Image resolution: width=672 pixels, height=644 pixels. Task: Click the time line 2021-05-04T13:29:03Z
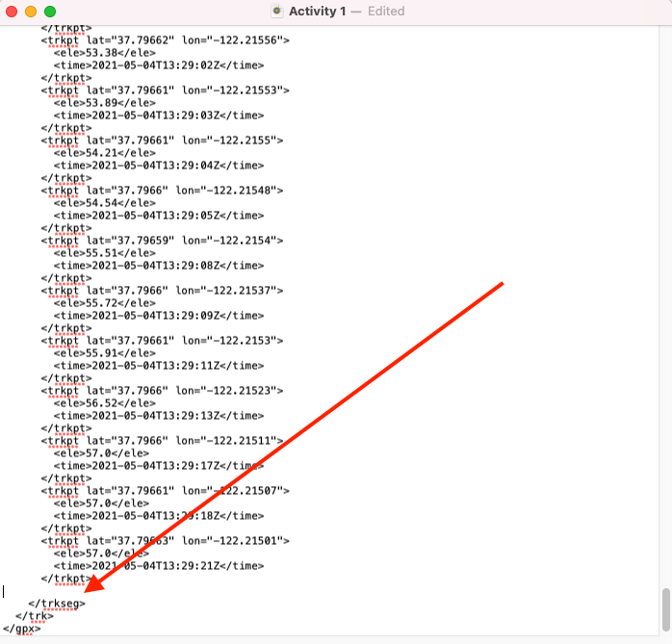(159, 116)
